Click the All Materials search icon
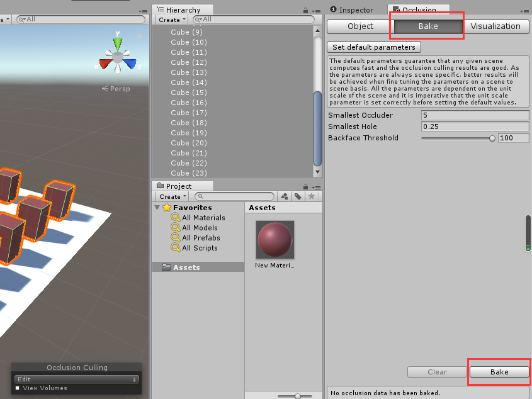 pos(176,217)
